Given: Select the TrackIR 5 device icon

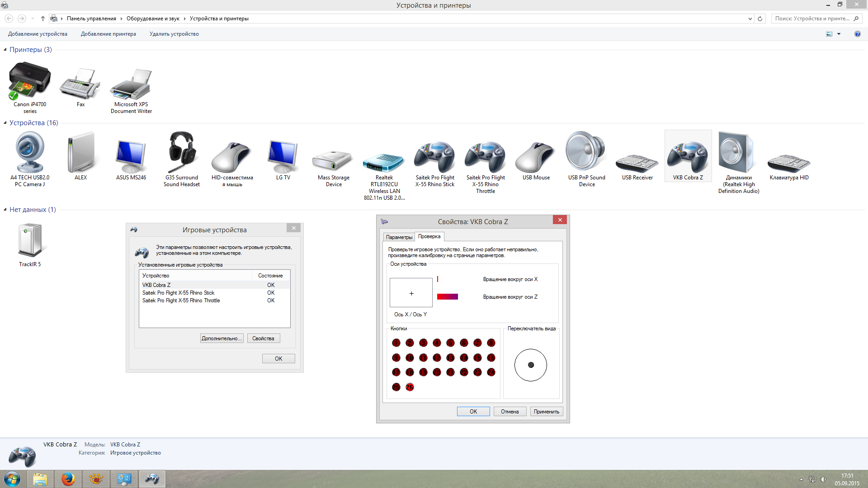Looking at the screenshot, I should (x=30, y=240).
